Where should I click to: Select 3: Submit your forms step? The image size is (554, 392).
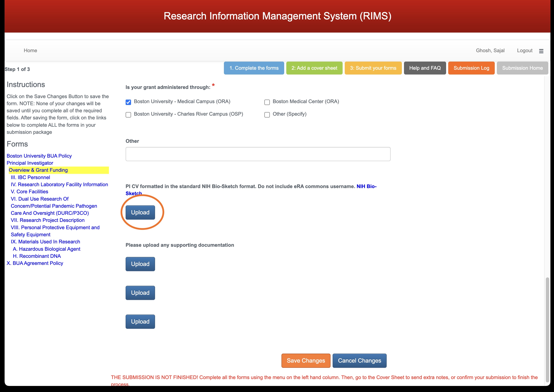point(373,68)
